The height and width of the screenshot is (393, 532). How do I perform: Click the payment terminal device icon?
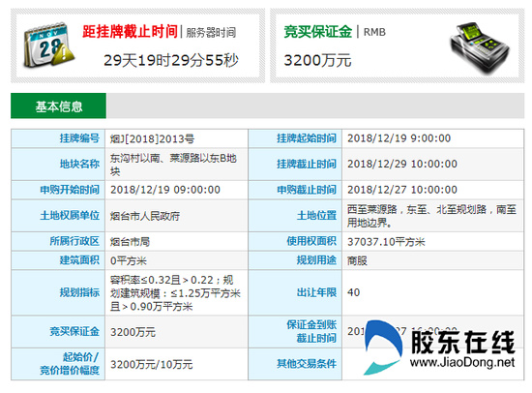(x=480, y=47)
